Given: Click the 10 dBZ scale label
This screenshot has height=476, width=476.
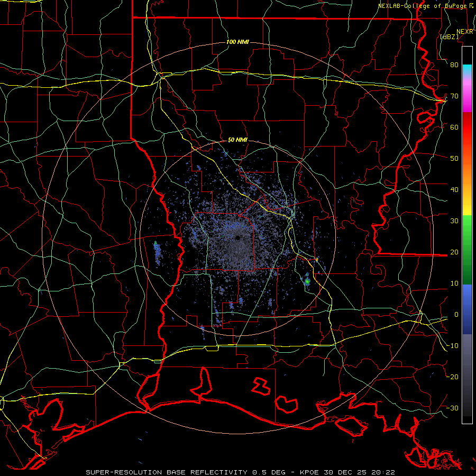Looking at the screenshot, I should click(x=454, y=283).
